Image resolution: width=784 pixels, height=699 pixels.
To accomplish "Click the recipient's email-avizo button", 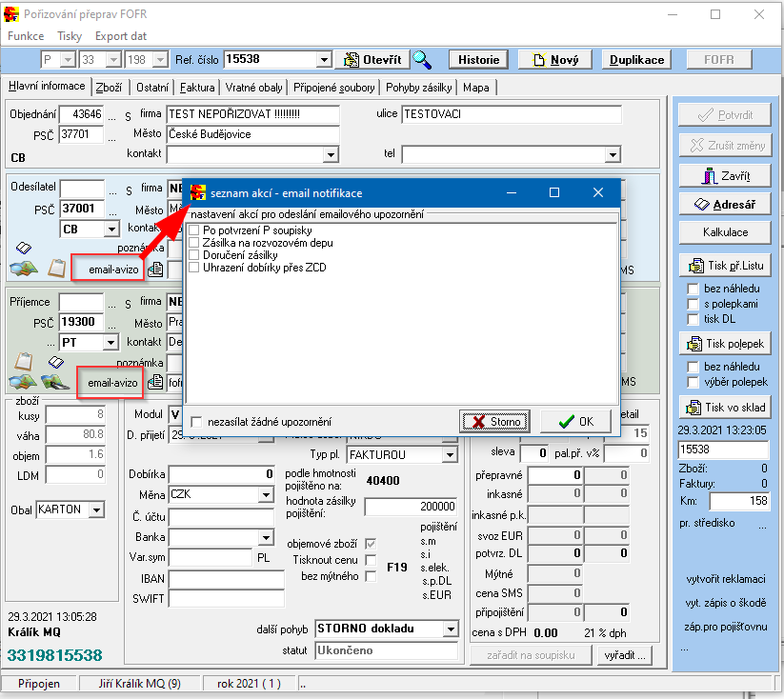I will point(113,383).
